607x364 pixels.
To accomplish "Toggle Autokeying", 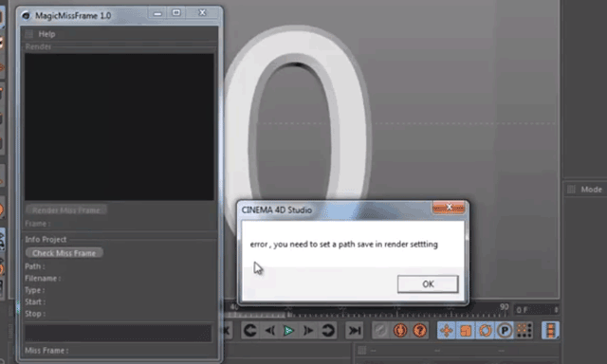I will click(400, 330).
